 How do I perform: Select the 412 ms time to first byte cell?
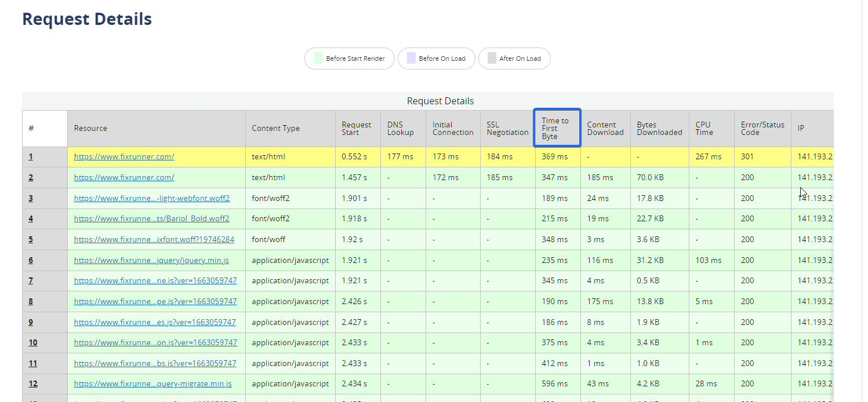pos(558,363)
